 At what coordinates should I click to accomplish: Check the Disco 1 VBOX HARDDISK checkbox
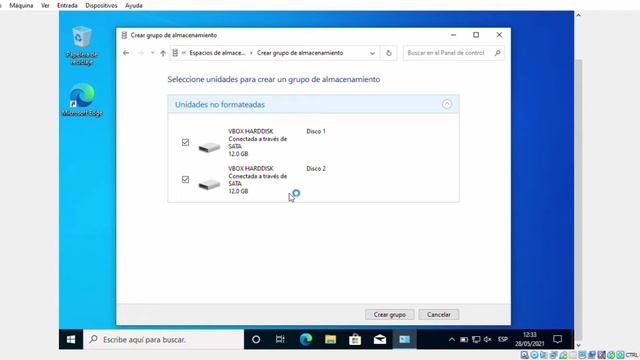click(185, 142)
